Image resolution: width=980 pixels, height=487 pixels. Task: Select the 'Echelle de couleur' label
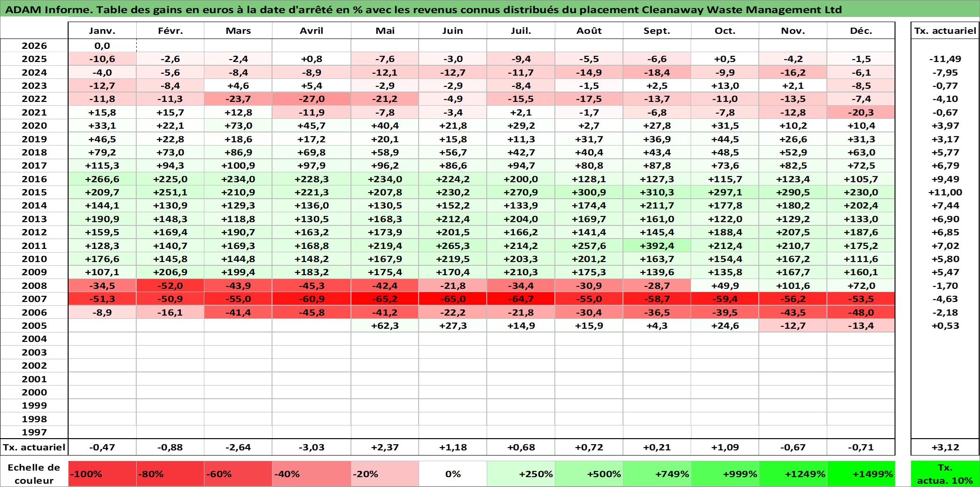pos(34,474)
